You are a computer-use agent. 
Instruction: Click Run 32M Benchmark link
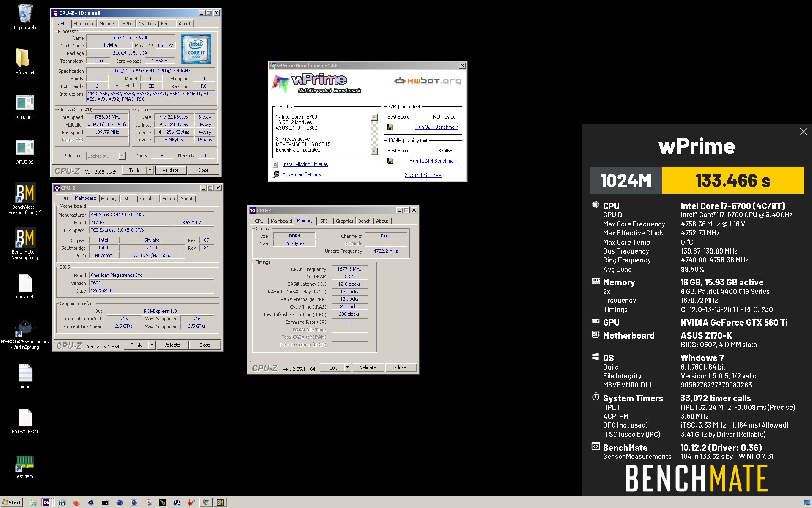(436, 127)
